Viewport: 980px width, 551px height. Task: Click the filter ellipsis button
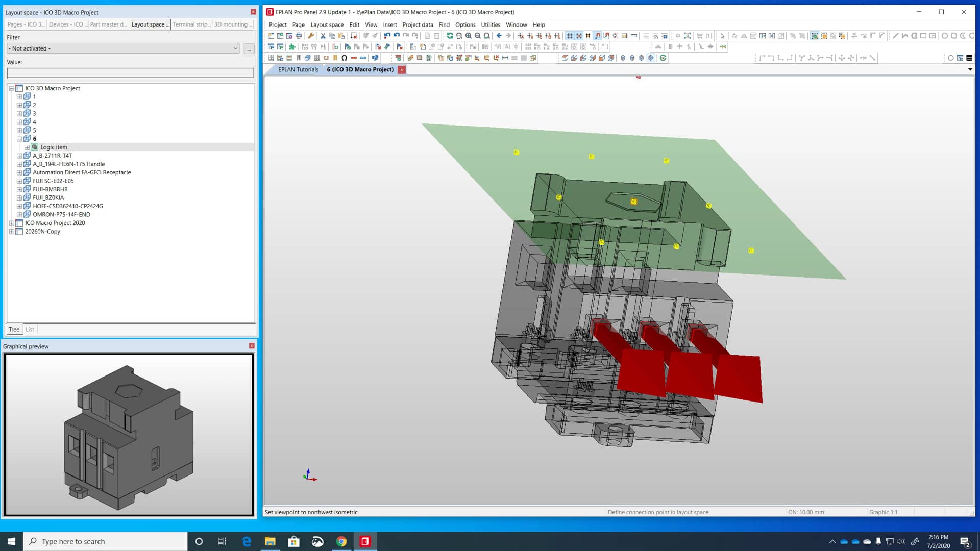[x=249, y=48]
